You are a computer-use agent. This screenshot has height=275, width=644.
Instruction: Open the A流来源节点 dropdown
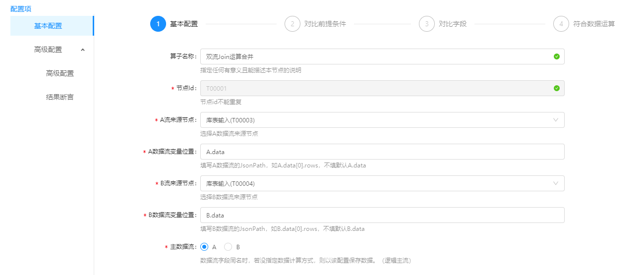pos(382,120)
